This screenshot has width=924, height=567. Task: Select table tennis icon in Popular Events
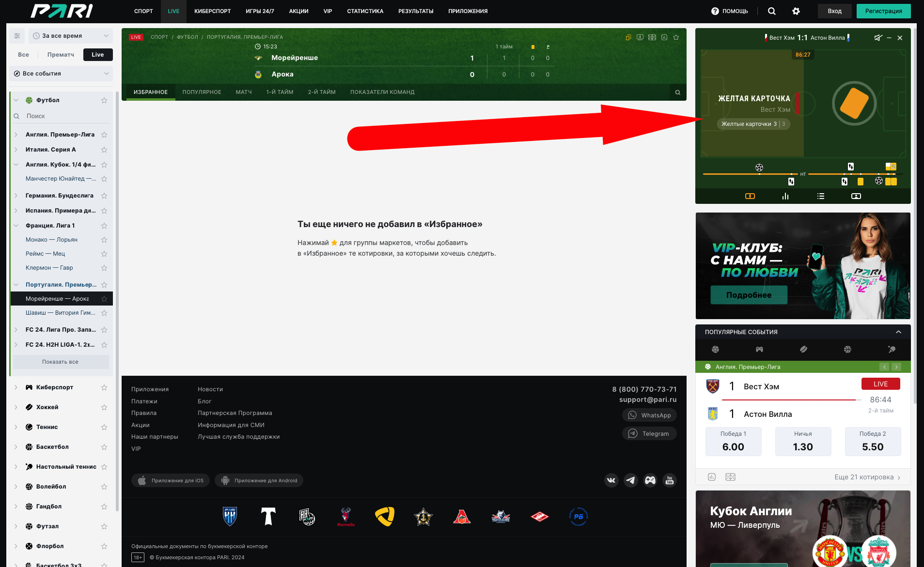(892, 349)
